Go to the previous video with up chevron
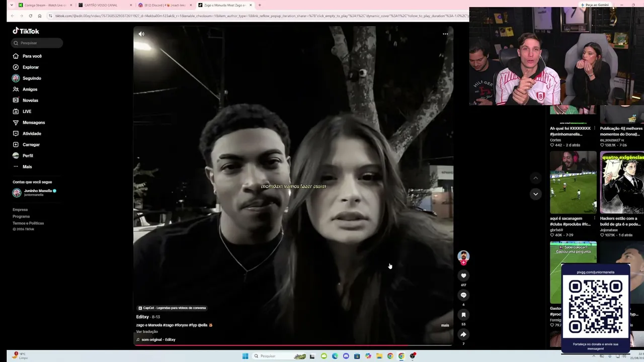The image size is (644, 362). (x=535, y=178)
